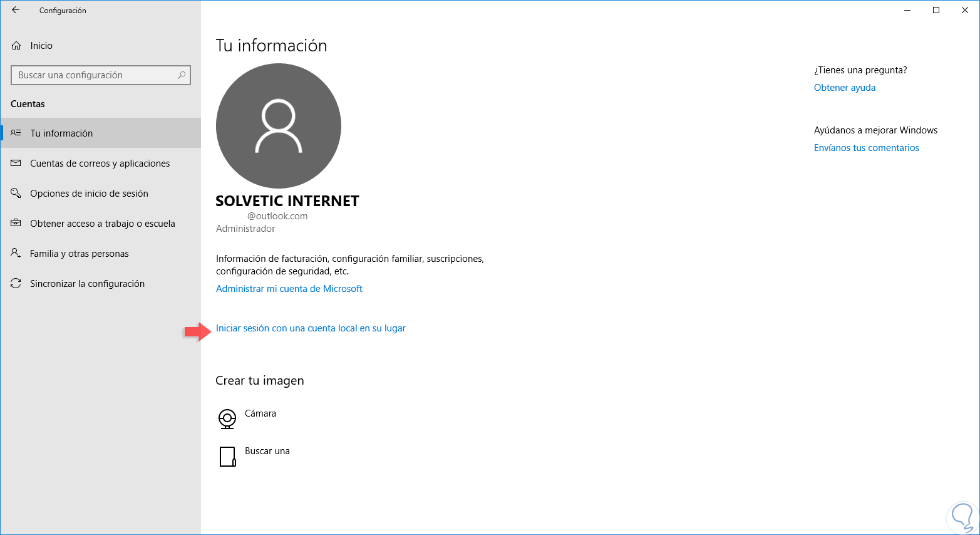980x535 pixels.
Task: Click the Tu información page heading
Action: [x=272, y=46]
